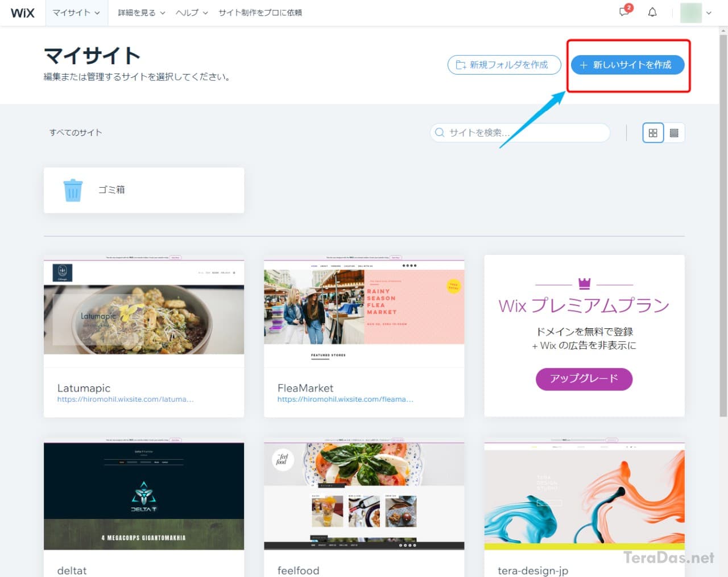Switch to list view
The image size is (728, 577).
point(674,133)
